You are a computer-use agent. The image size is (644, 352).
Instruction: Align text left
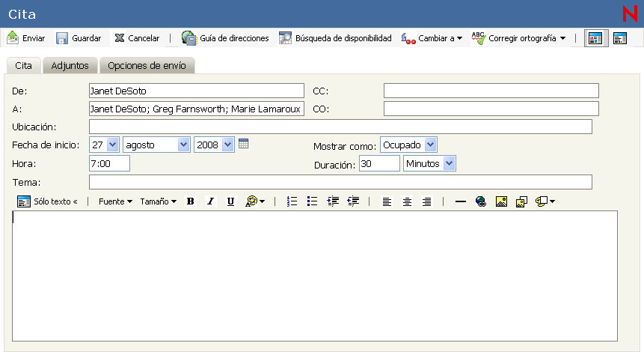[x=387, y=201]
